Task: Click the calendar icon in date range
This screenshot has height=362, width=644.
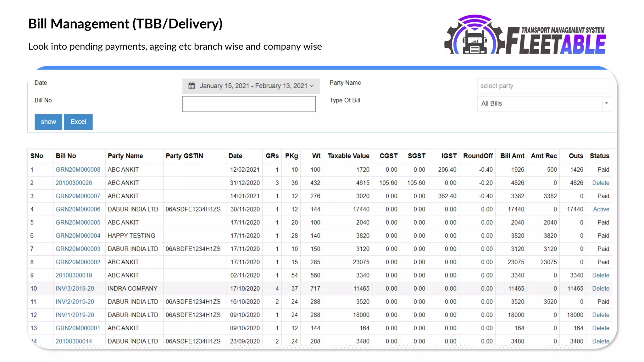Action: (x=192, y=86)
